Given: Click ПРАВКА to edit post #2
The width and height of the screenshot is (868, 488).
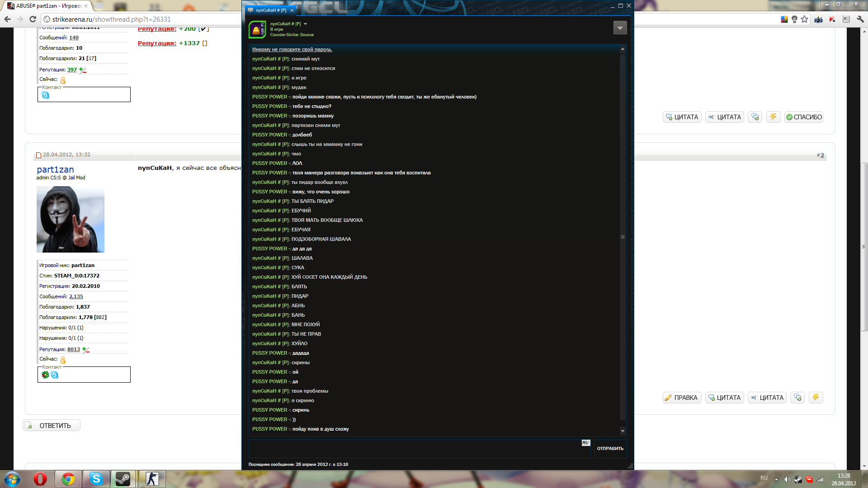Looking at the screenshot, I should pyautogui.click(x=682, y=398).
